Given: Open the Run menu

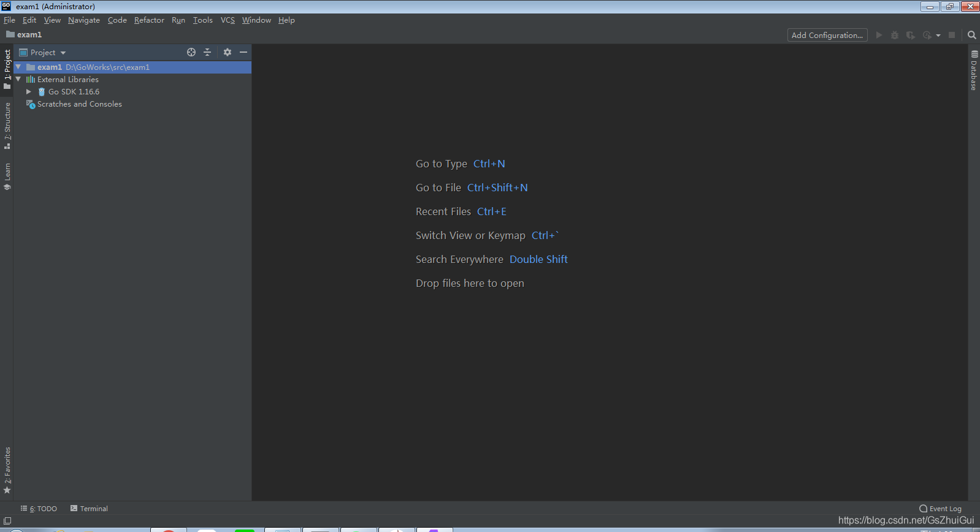Looking at the screenshot, I should (x=178, y=20).
